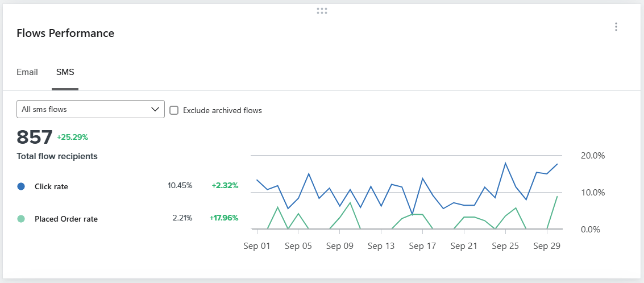Open the three-dot card options menu

tap(616, 27)
